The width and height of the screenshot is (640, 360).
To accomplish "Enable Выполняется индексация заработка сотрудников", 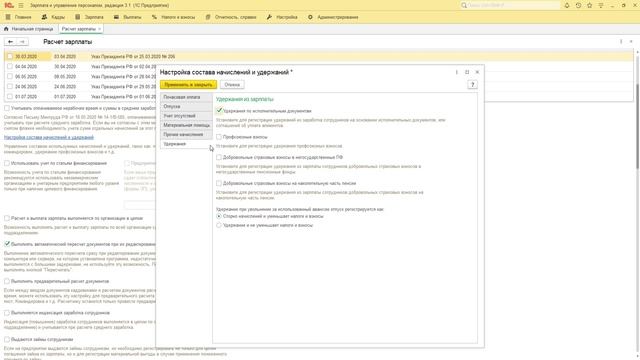I will point(7,313).
